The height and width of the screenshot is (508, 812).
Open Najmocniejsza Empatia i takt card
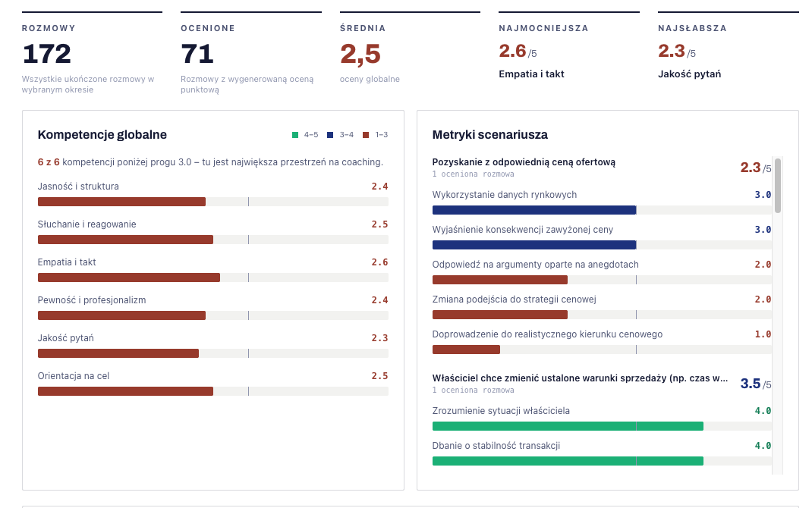tap(568, 46)
